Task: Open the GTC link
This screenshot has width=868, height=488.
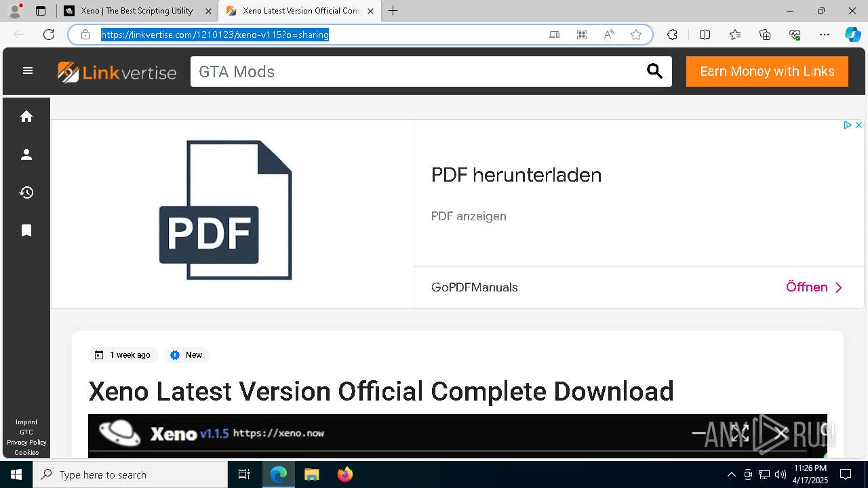Action: pyautogui.click(x=26, y=432)
